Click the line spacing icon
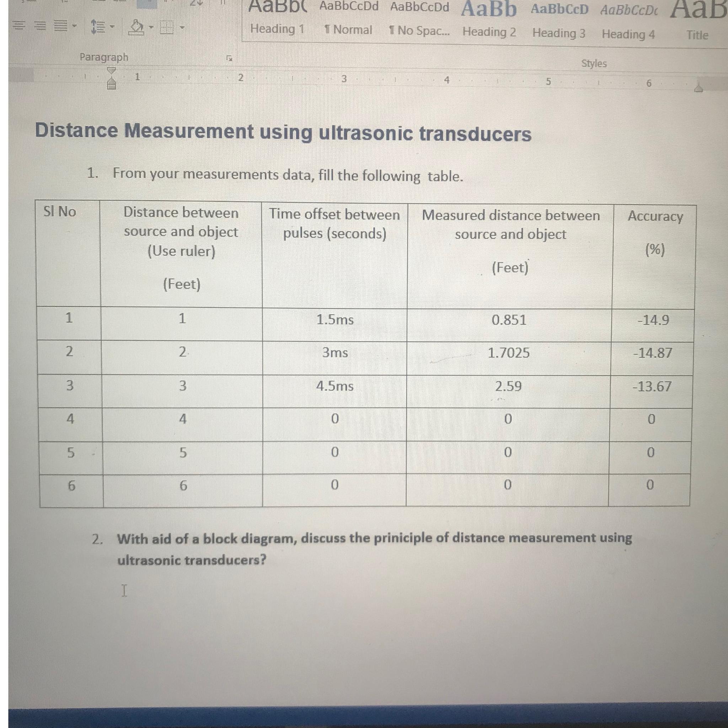This screenshot has width=728, height=728. [x=98, y=26]
